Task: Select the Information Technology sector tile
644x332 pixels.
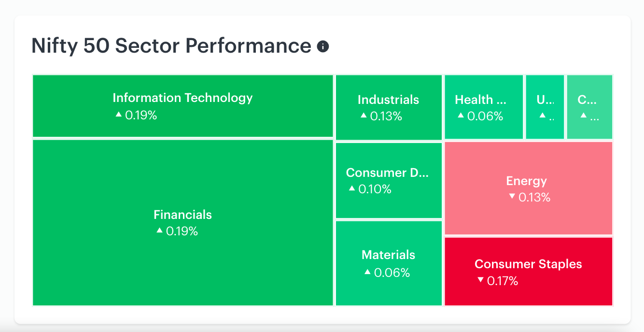Action: point(183,106)
